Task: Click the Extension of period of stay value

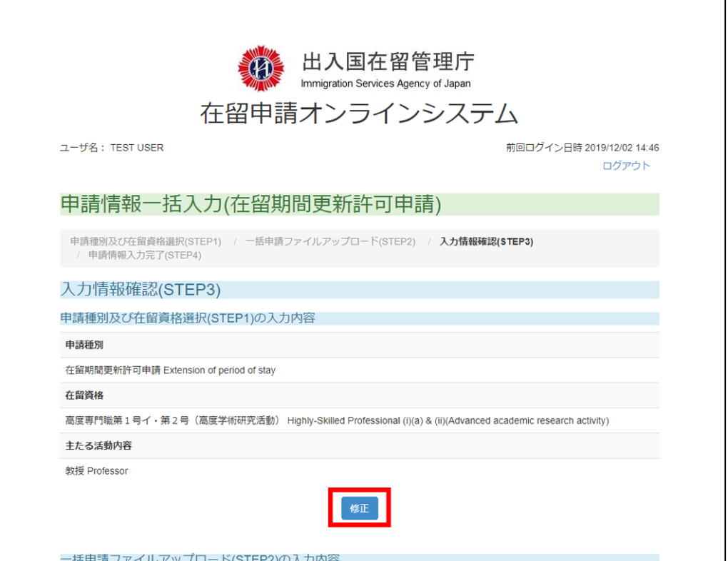Action: click(x=170, y=370)
